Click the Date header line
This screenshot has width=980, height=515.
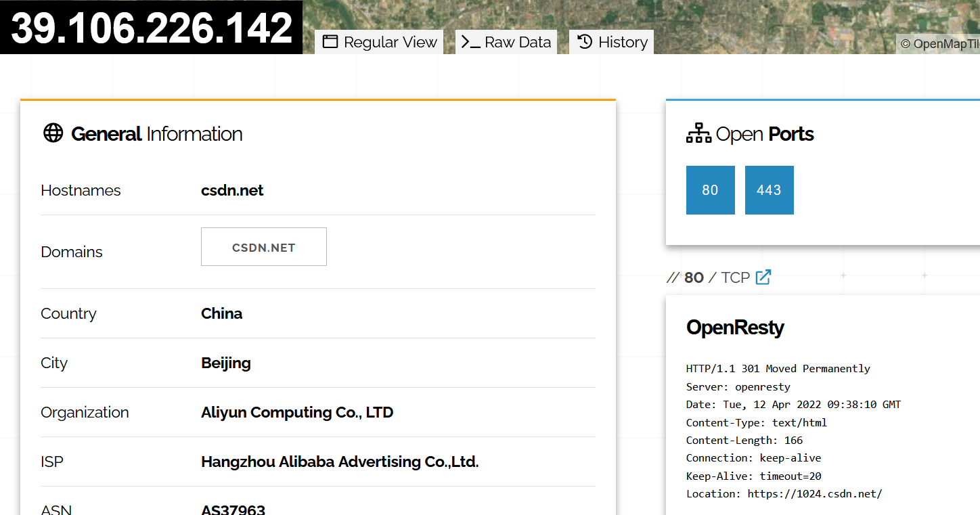tap(793, 405)
